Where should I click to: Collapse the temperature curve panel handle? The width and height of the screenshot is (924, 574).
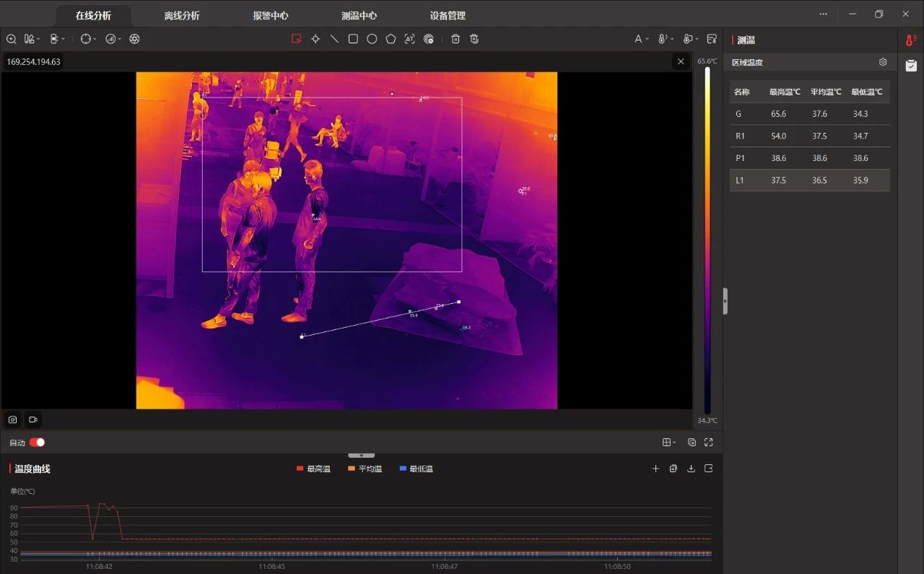point(362,456)
